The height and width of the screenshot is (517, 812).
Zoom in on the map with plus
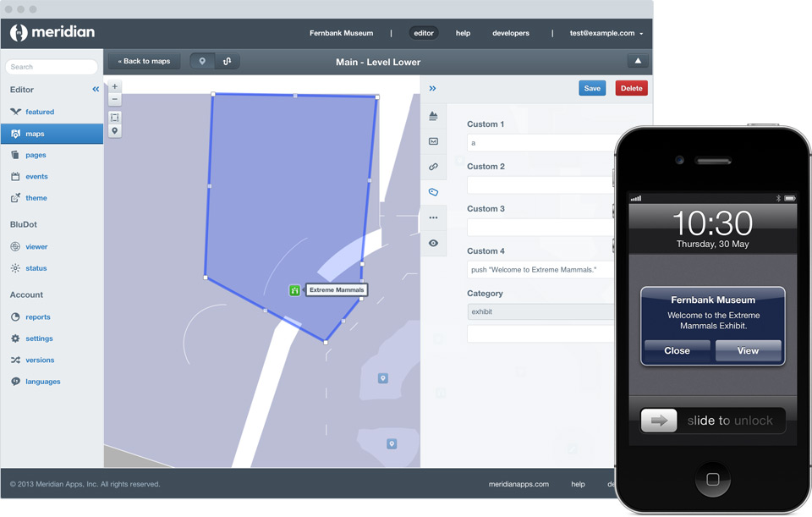(x=115, y=86)
